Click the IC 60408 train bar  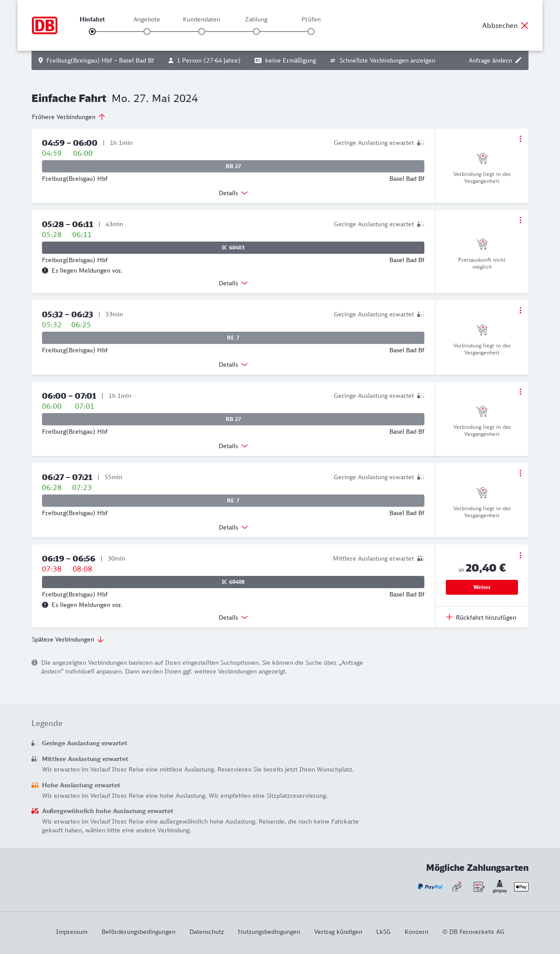pyautogui.click(x=233, y=582)
